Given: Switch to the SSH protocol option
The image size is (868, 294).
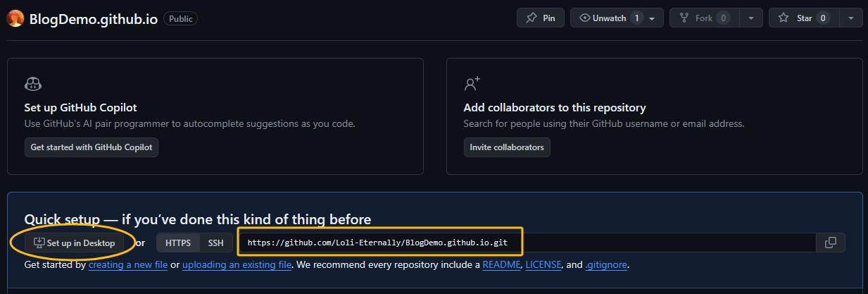Looking at the screenshot, I should tap(215, 243).
